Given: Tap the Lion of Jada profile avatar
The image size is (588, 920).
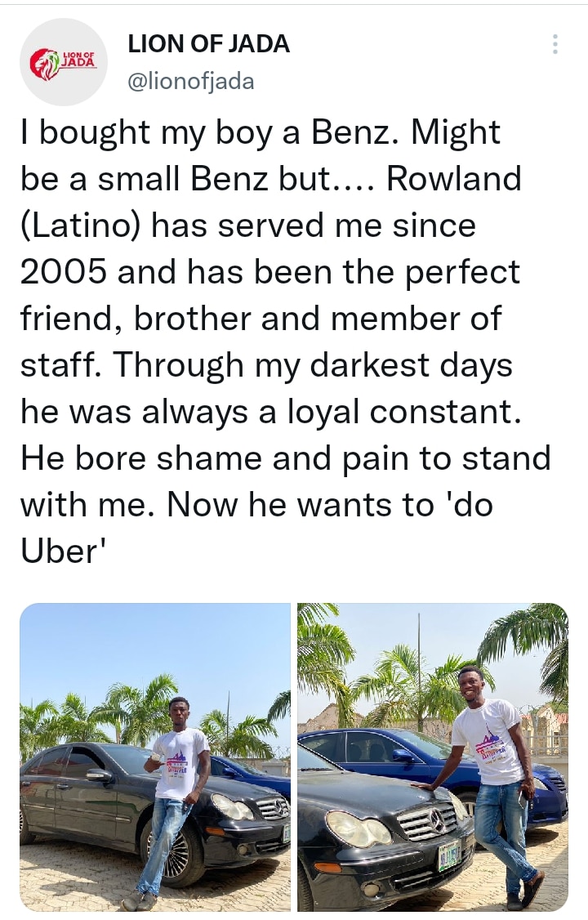Looking at the screenshot, I should click(x=63, y=62).
